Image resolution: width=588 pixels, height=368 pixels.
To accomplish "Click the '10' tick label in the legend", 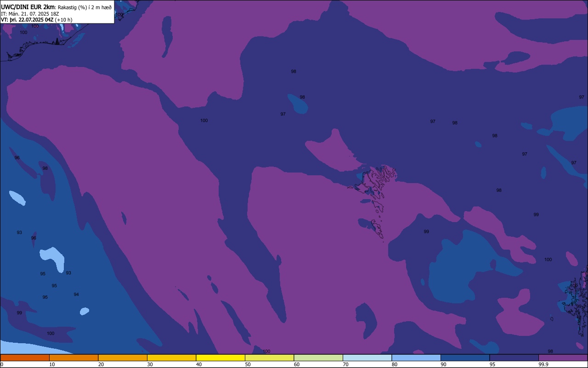I will coord(52,364).
